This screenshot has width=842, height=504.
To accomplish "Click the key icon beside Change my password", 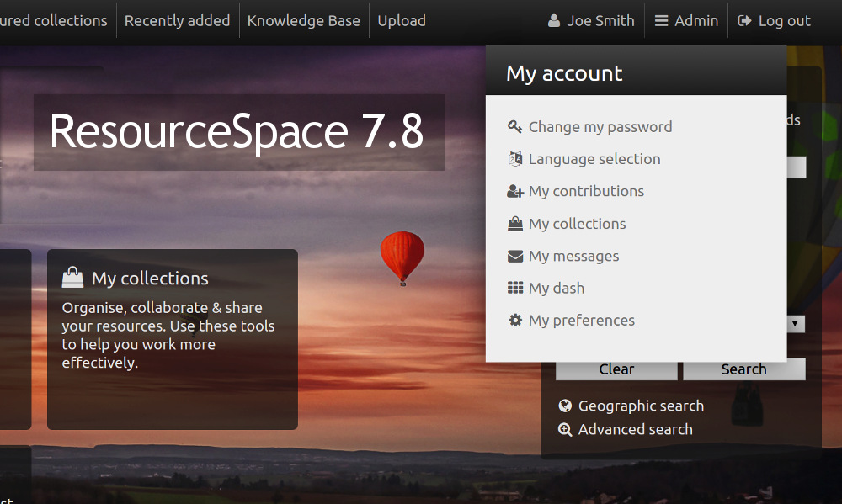I will tap(514, 127).
